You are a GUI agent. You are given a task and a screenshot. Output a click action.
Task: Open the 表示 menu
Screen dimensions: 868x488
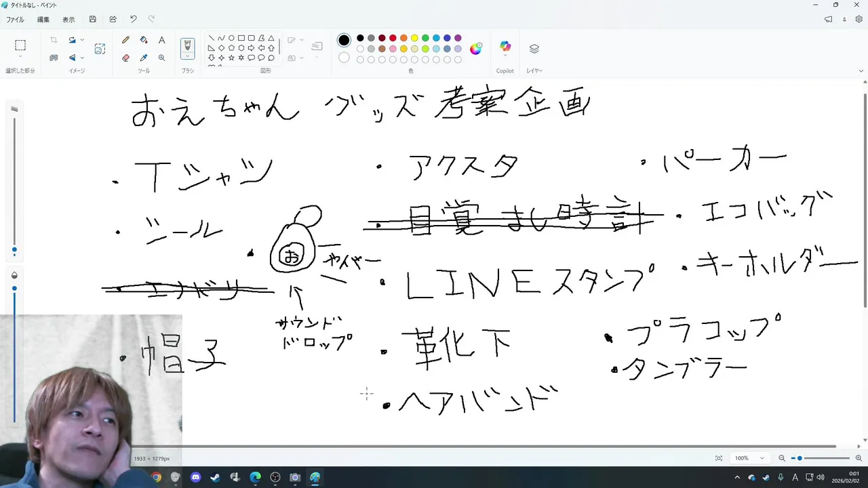tap(68, 20)
